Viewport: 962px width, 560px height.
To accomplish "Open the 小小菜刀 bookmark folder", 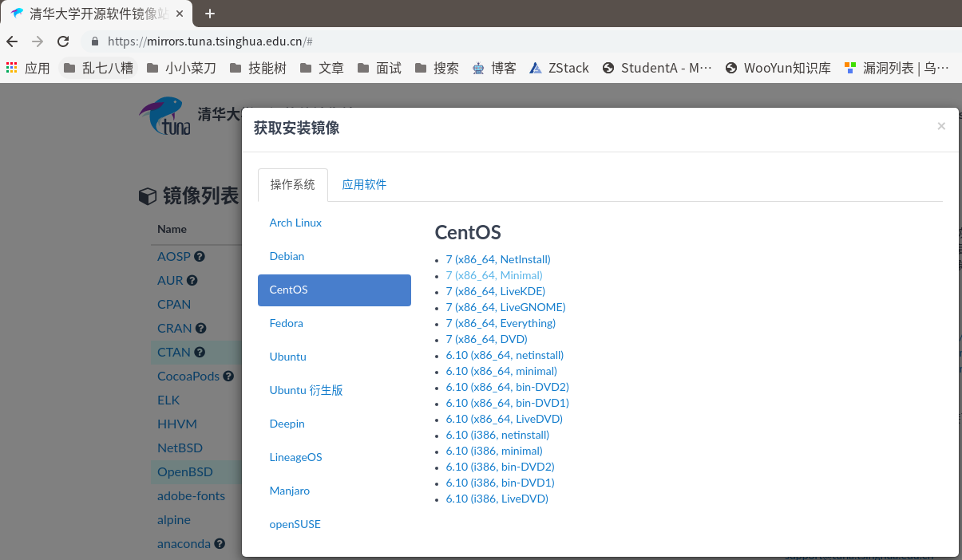I will 181,68.
